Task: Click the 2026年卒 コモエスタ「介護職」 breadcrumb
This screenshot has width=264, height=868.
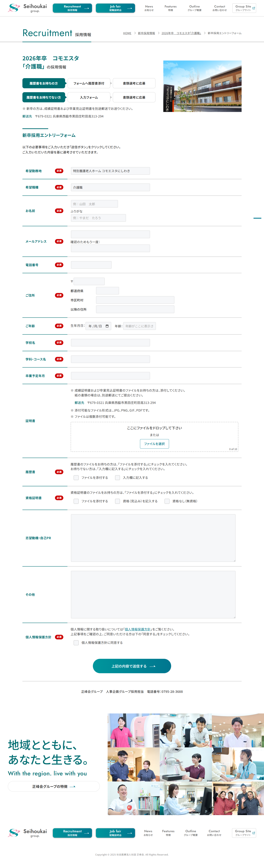Action: click(x=181, y=33)
